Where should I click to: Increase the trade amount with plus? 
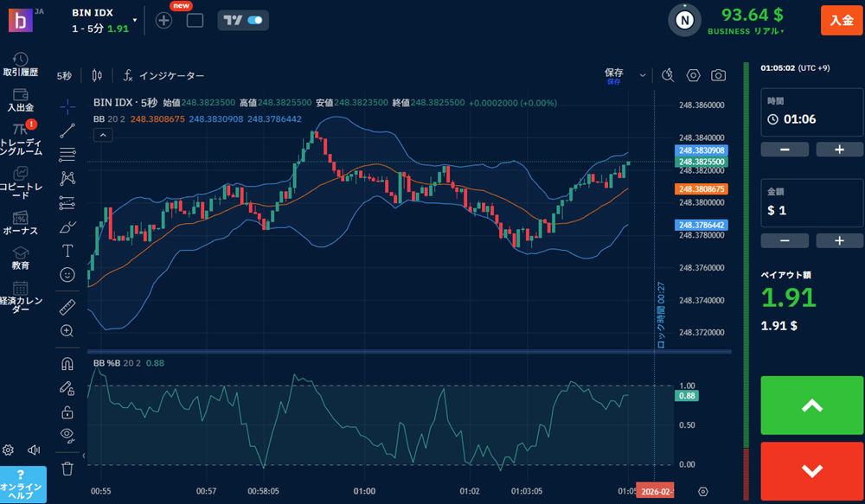(x=838, y=240)
